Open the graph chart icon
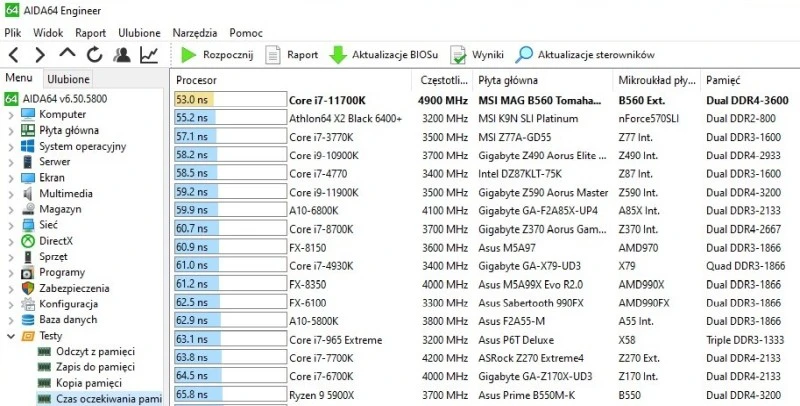The width and height of the screenshot is (800, 406). tap(148, 55)
